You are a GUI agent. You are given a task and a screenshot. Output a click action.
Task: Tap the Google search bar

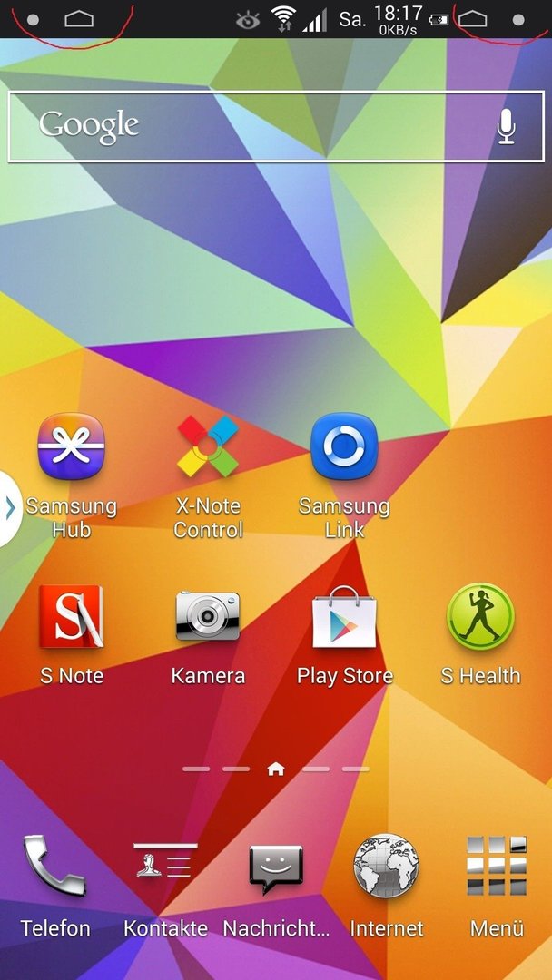[276, 127]
